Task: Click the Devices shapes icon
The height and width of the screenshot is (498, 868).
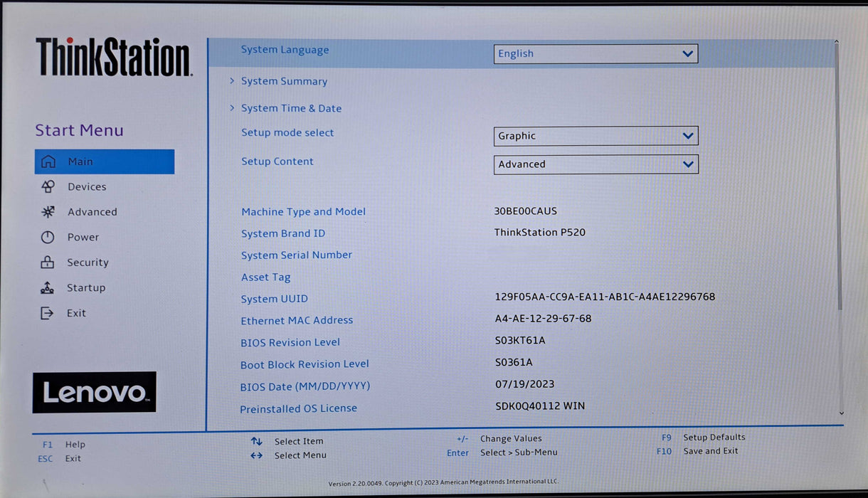Action: (48, 186)
